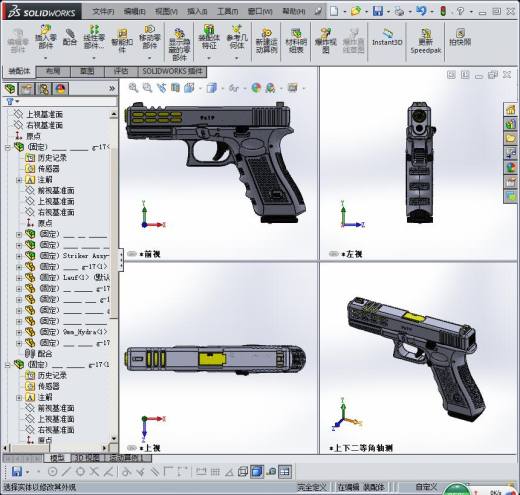The width and height of the screenshot is (520, 495).
Task: Open the 文件(F) File menu
Action: pos(103,12)
